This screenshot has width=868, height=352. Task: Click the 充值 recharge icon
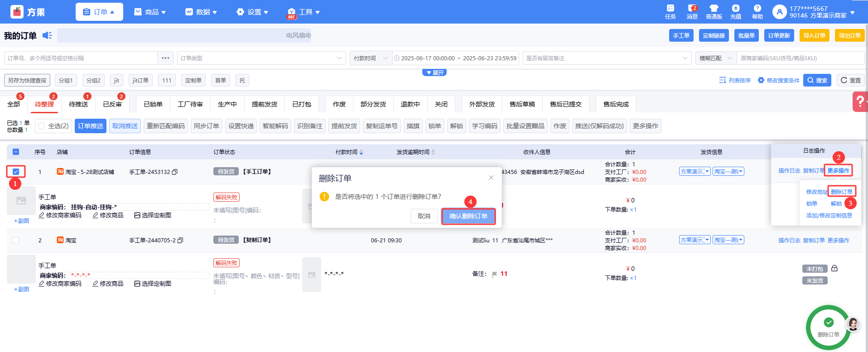coord(735,12)
